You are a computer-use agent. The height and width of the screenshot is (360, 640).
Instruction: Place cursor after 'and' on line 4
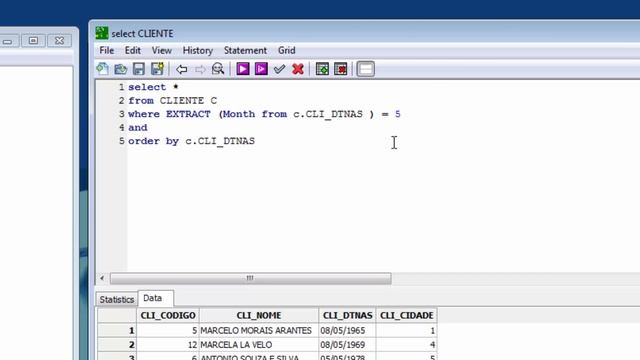click(x=148, y=127)
